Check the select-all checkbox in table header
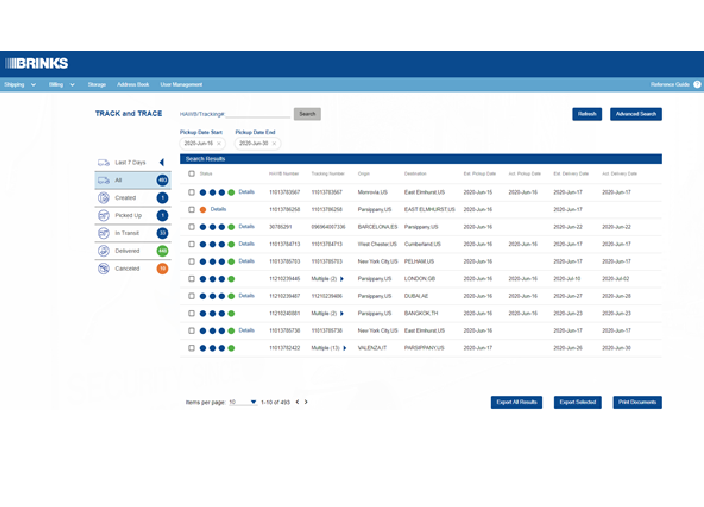 tap(192, 174)
